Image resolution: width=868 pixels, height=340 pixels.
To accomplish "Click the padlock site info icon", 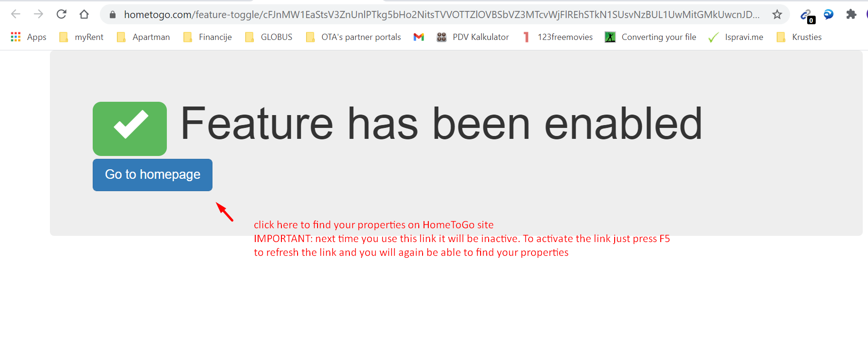I will pos(113,15).
